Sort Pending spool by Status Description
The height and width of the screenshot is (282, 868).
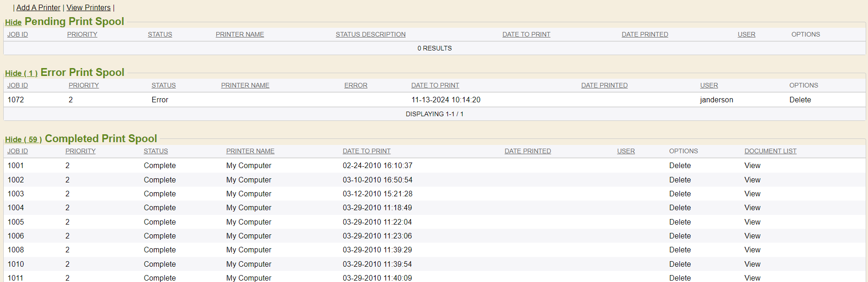coord(371,34)
